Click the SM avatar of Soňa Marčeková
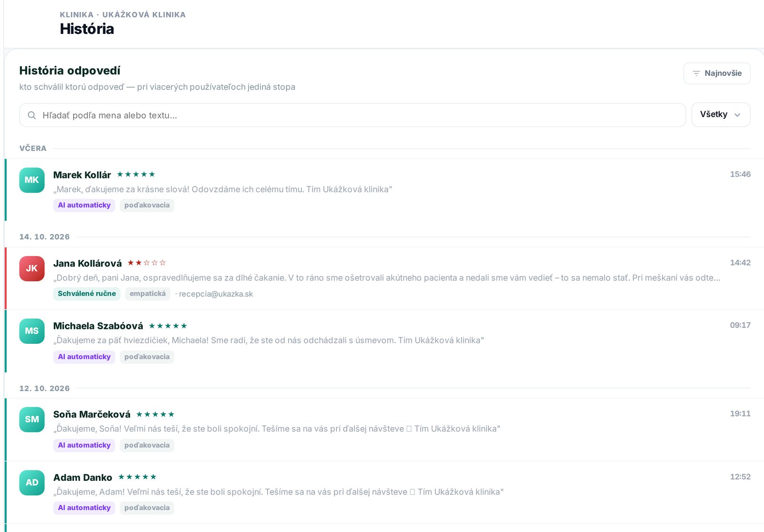 (32, 419)
